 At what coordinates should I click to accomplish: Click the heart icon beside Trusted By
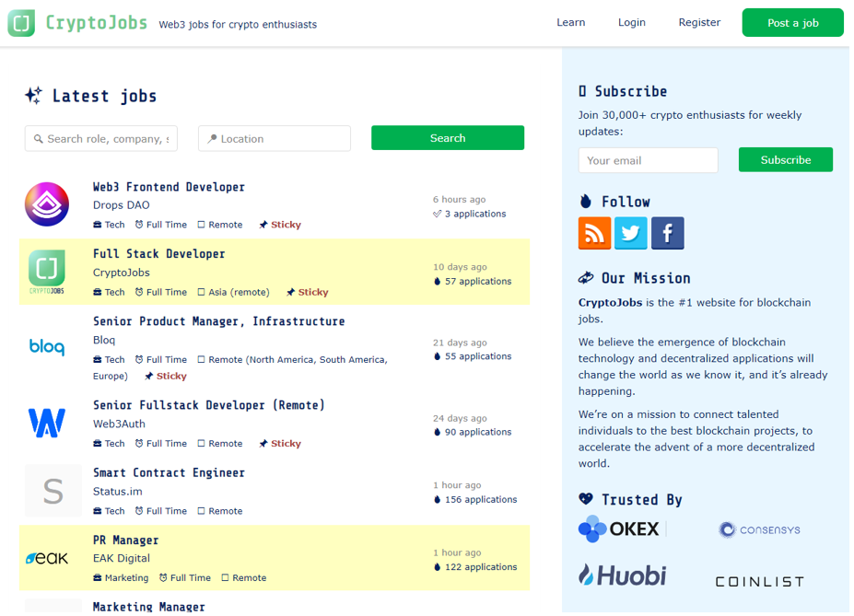tap(586, 498)
